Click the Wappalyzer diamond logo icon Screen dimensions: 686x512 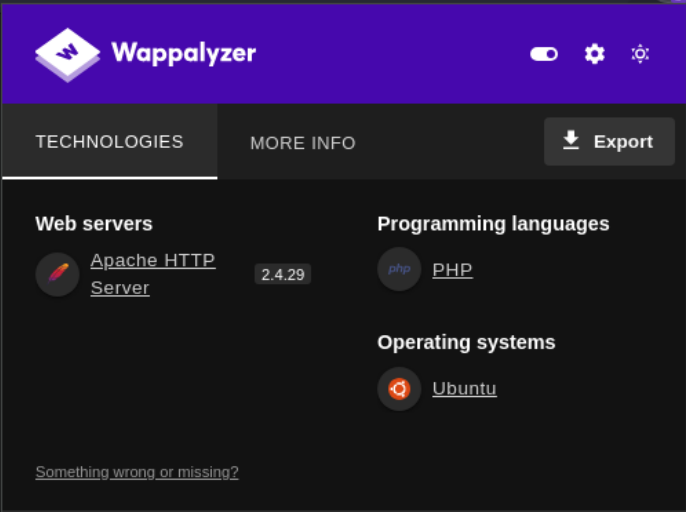[67, 55]
